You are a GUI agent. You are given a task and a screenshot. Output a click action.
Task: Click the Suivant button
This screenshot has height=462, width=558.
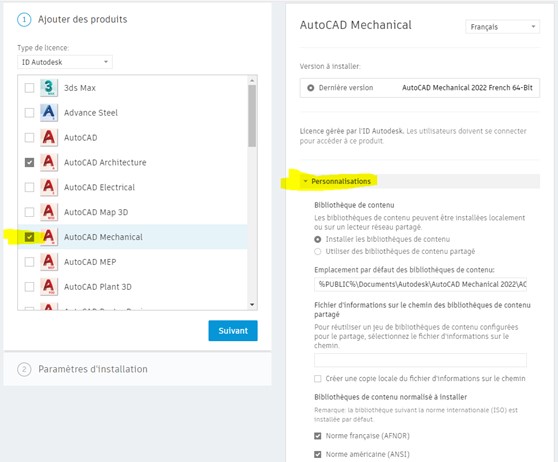pyautogui.click(x=233, y=331)
